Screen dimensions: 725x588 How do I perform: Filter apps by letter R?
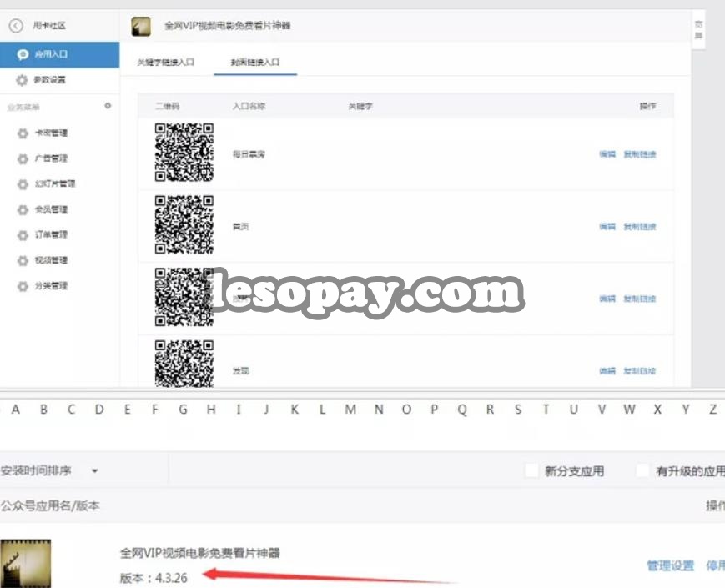[490, 410]
